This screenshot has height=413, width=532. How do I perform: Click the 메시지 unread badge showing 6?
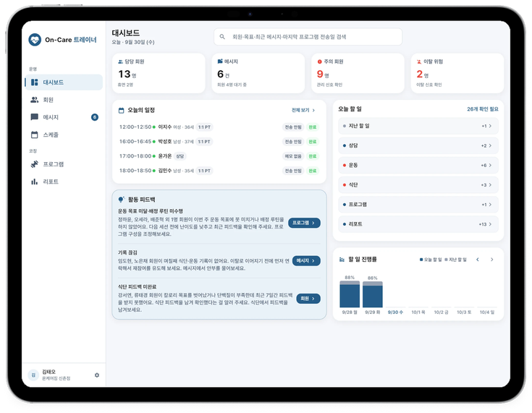(x=95, y=117)
